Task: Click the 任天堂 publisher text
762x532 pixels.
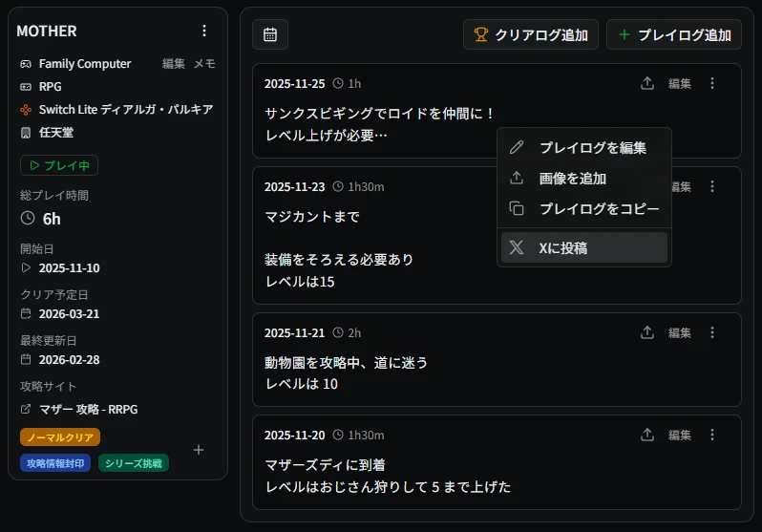Action: [56, 132]
